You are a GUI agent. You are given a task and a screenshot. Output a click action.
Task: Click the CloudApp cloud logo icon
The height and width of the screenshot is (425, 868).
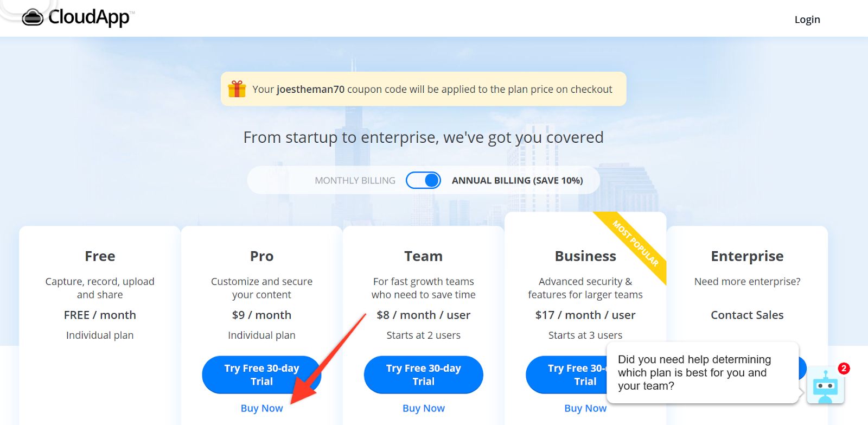pos(33,17)
